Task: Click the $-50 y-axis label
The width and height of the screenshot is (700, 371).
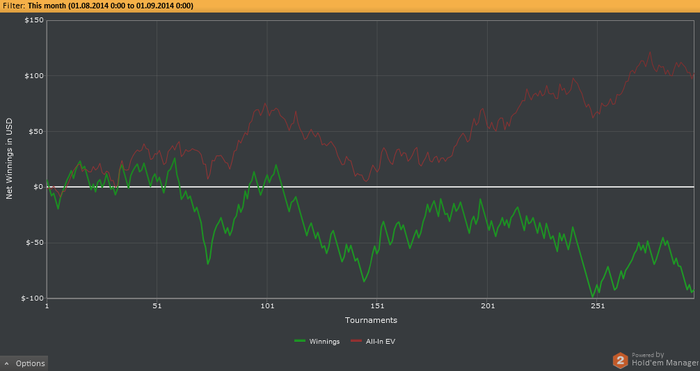Action: (x=35, y=243)
